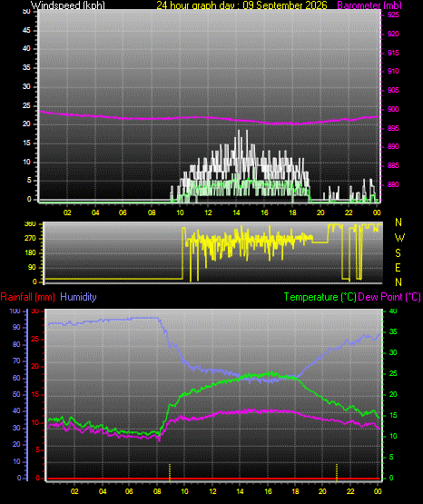The width and height of the screenshot is (423, 504).
Task: Click the 40 temperature axis value
Action: 393,311
